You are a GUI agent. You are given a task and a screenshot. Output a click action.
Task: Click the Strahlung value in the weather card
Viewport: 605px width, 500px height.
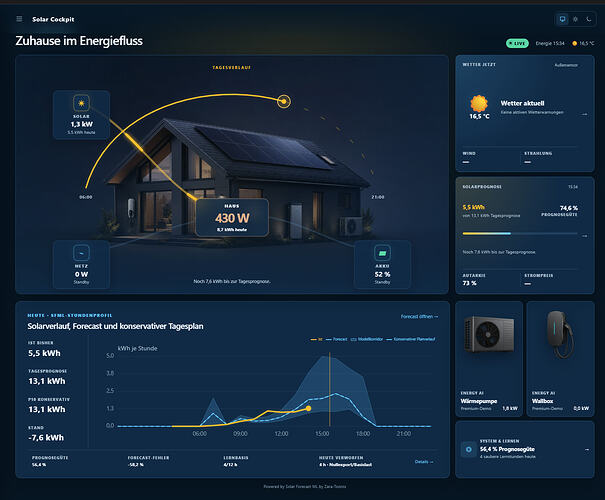(528, 162)
